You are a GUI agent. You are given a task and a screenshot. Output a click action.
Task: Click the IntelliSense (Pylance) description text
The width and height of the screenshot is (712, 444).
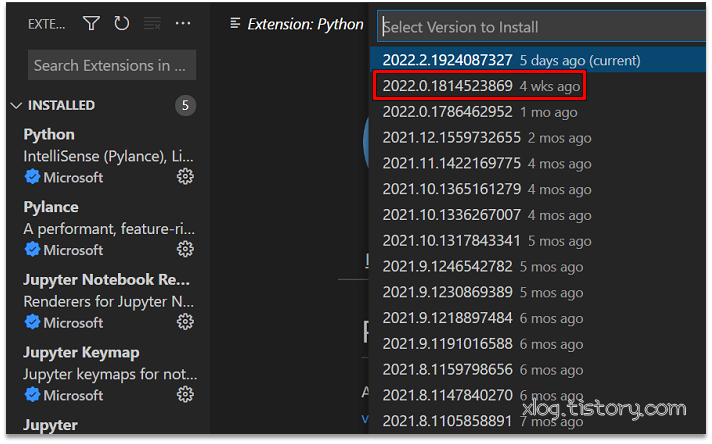[x=109, y=156]
